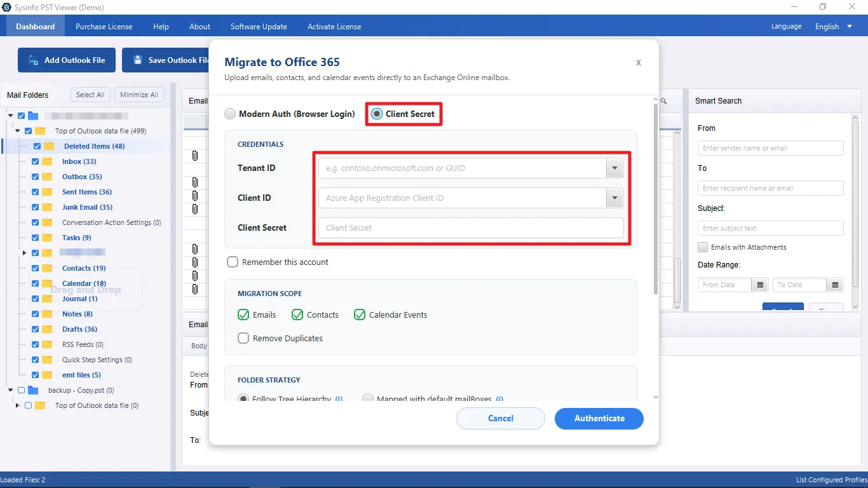
Task: Select the 'Journal (1)' folder row
Action: pos(80,299)
